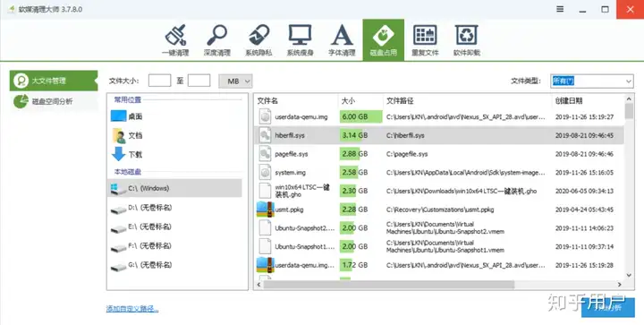Open the 重复文件 tool
Viewport: 644px width, 325px height.
425,40
